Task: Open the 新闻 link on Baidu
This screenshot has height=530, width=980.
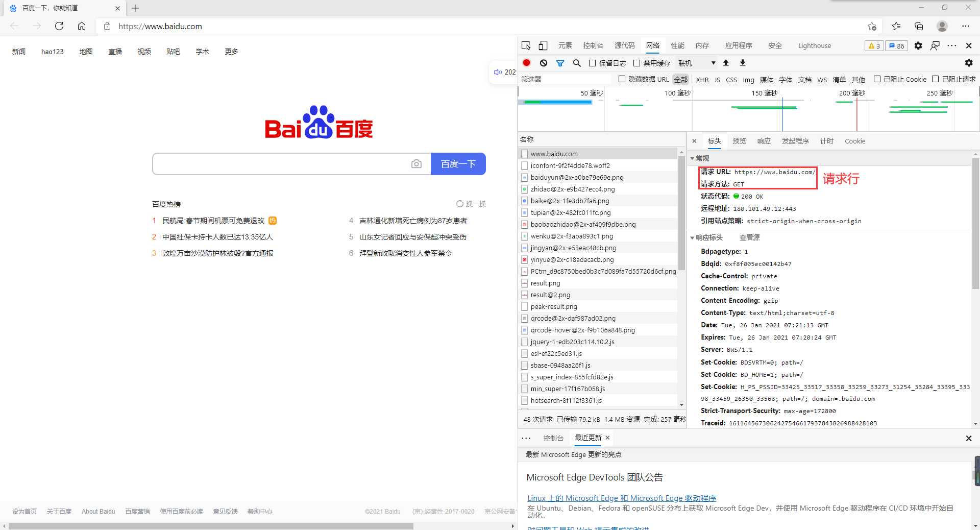Action: [x=19, y=52]
